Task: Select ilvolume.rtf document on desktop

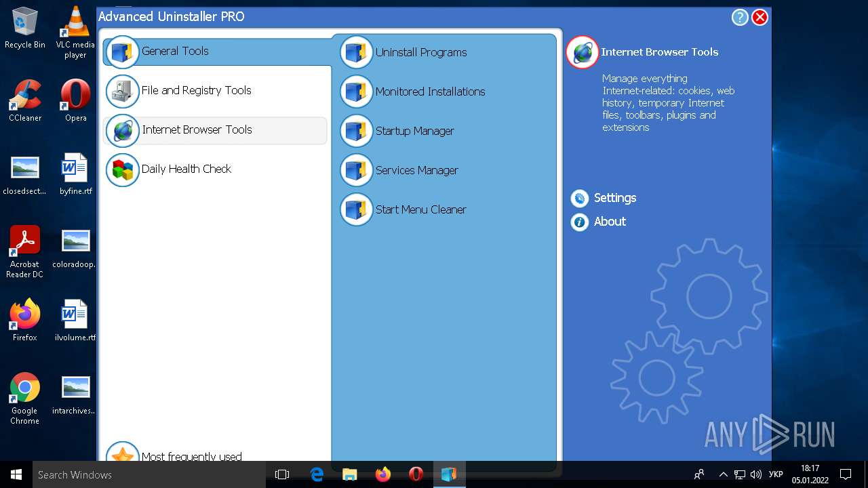Action: (x=75, y=321)
